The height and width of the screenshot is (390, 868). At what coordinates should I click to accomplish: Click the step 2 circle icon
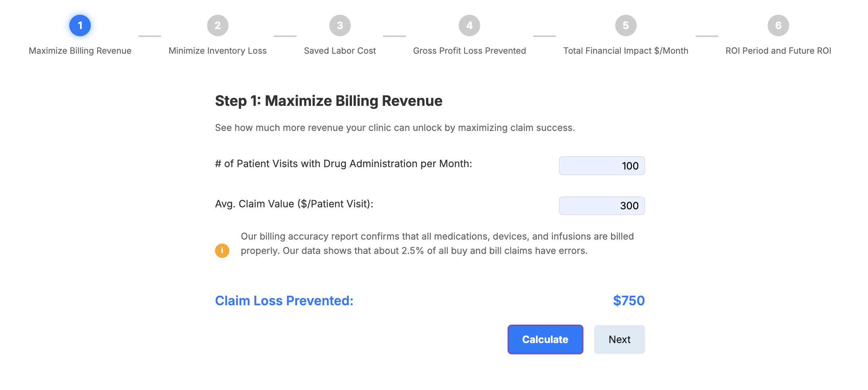(217, 25)
